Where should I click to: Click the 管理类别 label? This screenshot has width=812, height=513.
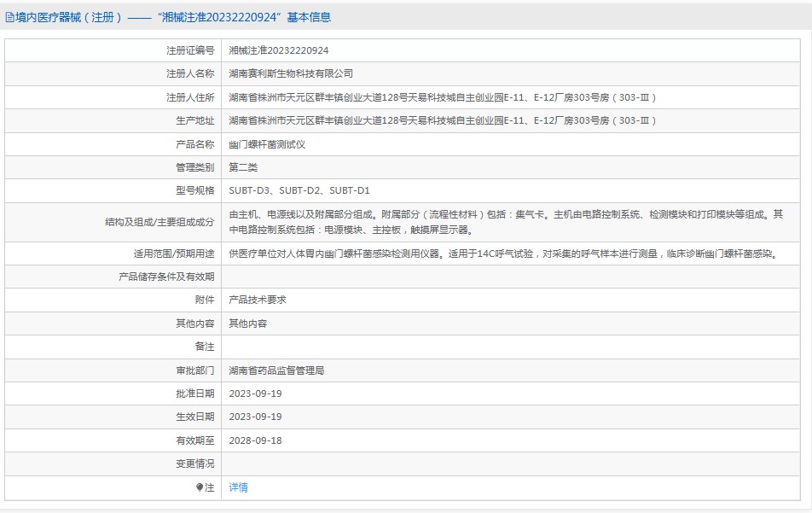194,167
